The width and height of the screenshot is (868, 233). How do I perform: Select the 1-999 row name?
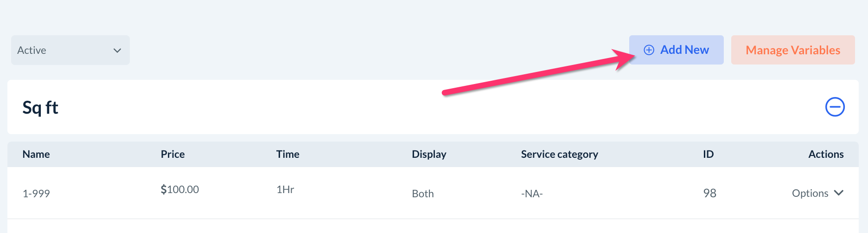(36, 194)
